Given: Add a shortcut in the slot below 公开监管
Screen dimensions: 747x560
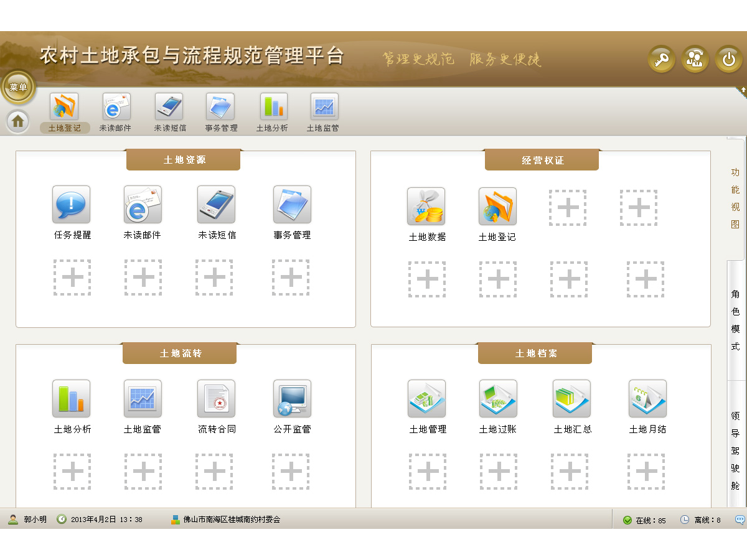Looking at the screenshot, I should (x=291, y=472).
